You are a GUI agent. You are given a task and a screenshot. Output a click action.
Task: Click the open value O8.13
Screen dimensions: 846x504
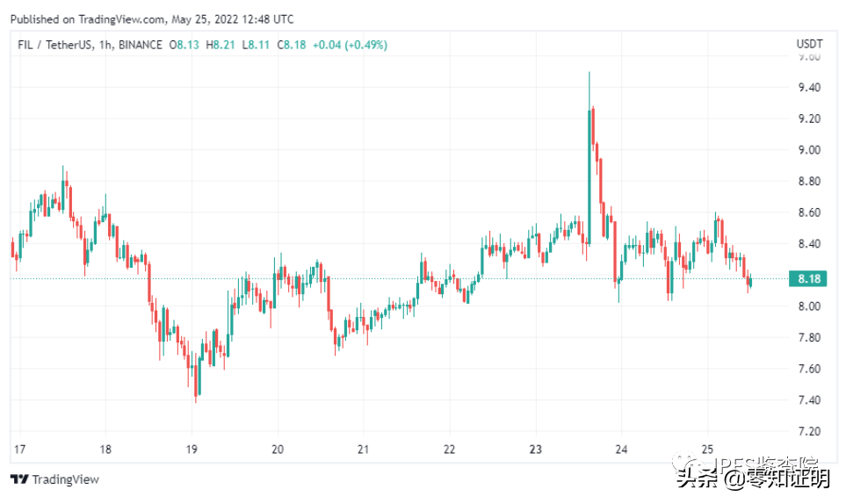(184, 45)
